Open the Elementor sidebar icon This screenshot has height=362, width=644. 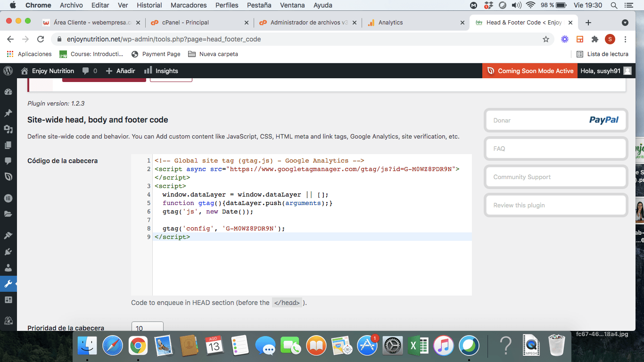pos(8,198)
